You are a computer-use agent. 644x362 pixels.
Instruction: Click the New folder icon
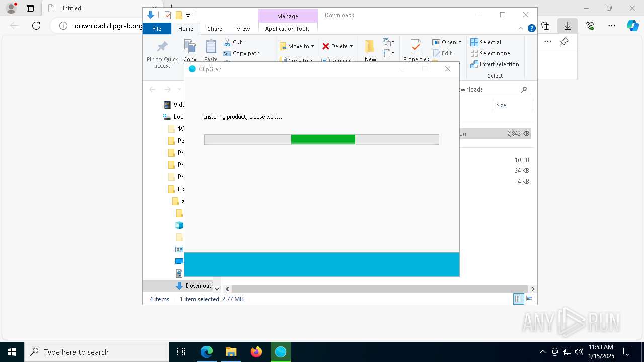370,47
